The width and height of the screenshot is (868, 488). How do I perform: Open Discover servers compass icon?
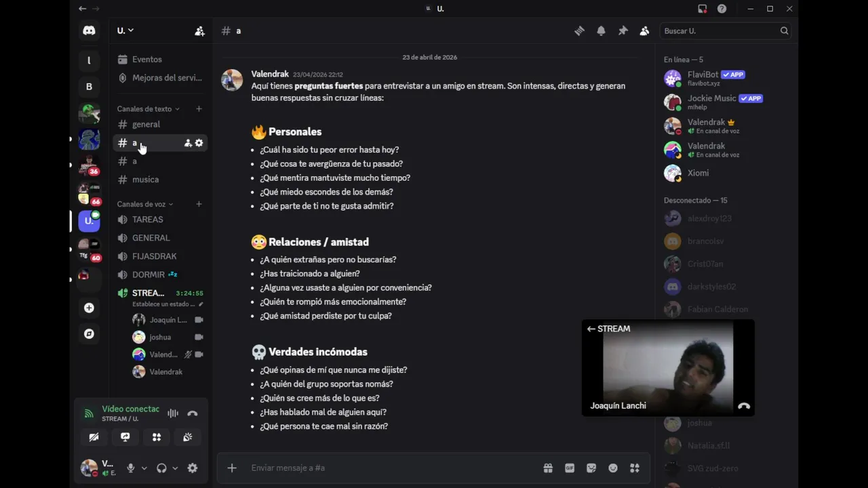pos(89,333)
